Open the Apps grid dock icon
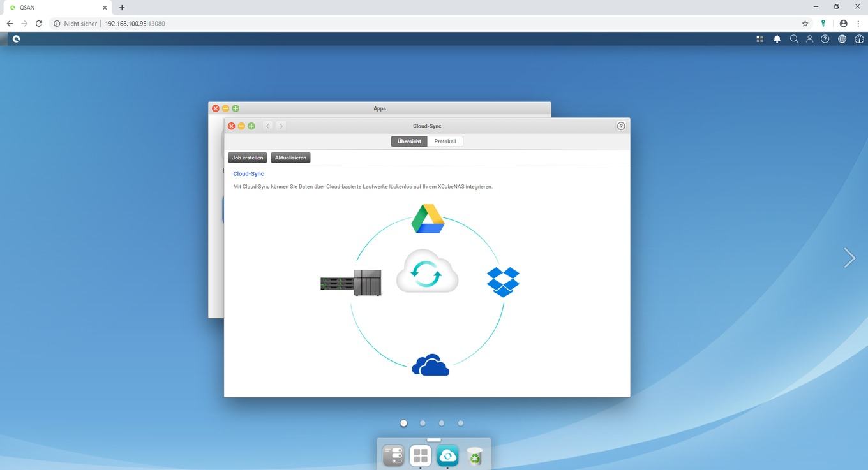 point(421,456)
